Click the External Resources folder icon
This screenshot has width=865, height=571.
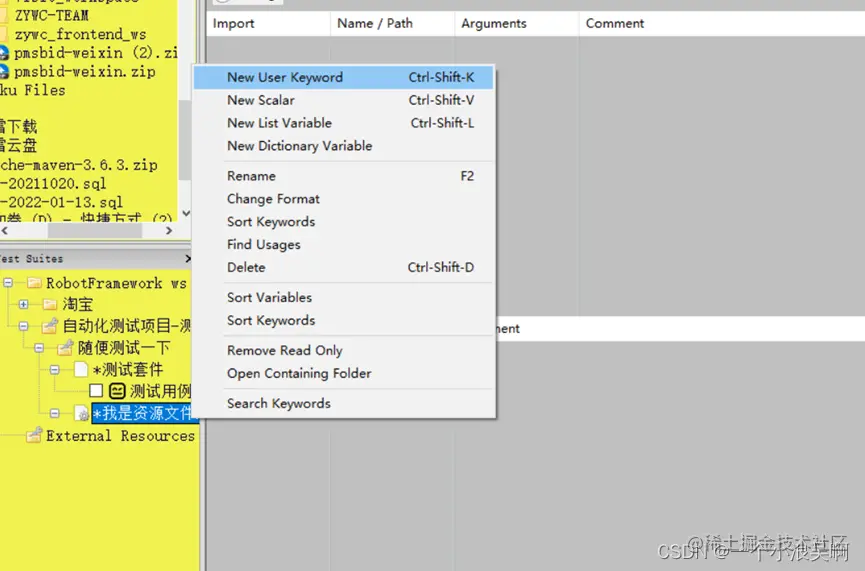coord(34,435)
